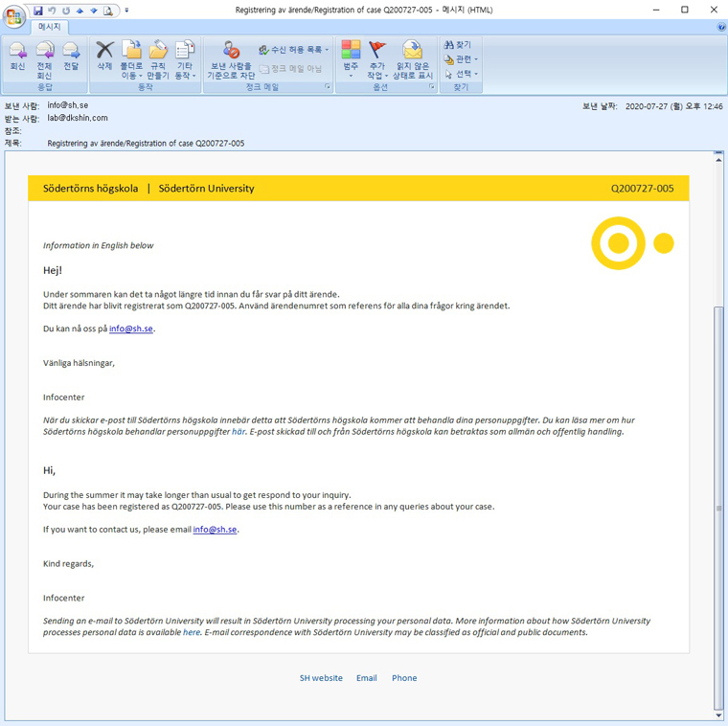Image resolution: width=728 pixels, height=726 pixels.
Task: Click Undo in quick access toolbar
Action: (x=52, y=11)
